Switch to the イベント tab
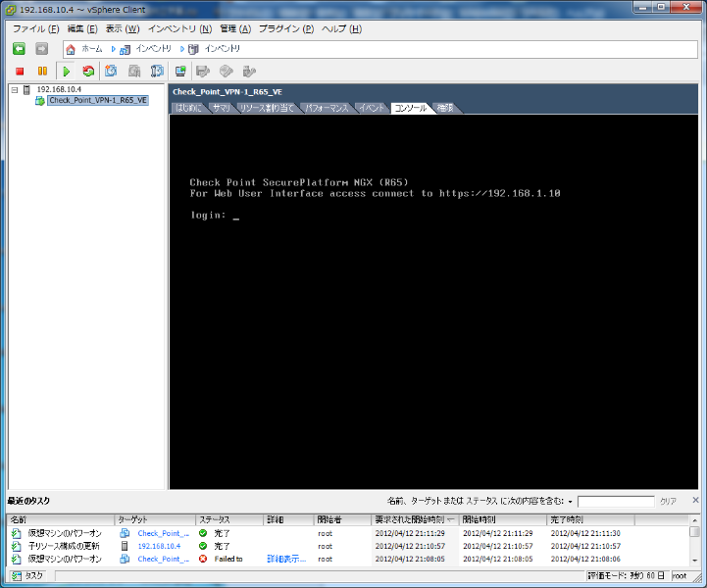This screenshot has width=707, height=588. (x=372, y=108)
